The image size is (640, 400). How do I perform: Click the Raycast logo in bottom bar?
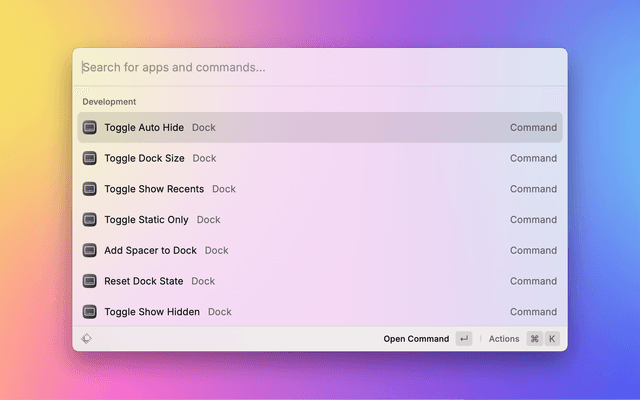[x=87, y=339]
